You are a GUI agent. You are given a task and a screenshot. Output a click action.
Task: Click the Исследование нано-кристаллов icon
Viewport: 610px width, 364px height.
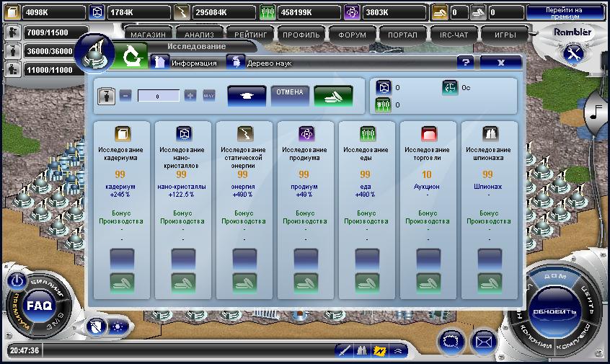[184, 134]
